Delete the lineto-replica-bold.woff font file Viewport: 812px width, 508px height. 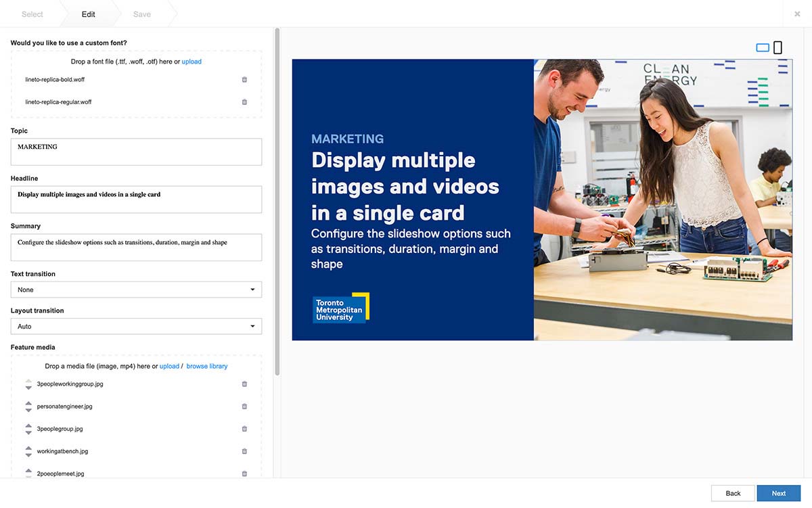244,79
